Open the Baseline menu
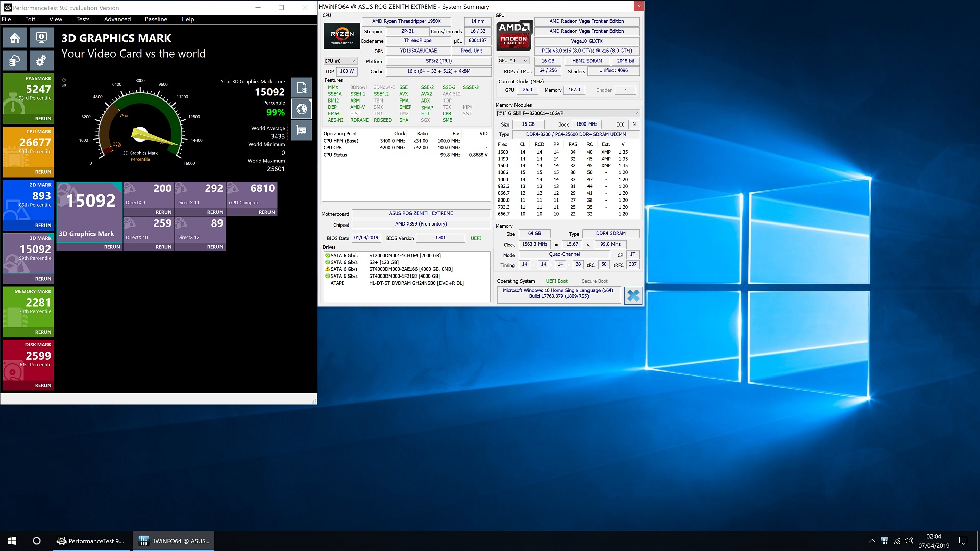This screenshot has height=551, width=980. point(156,19)
